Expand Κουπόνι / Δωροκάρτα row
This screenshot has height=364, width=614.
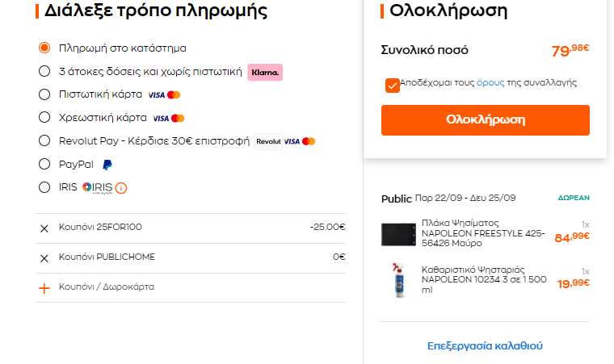pos(191,287)
